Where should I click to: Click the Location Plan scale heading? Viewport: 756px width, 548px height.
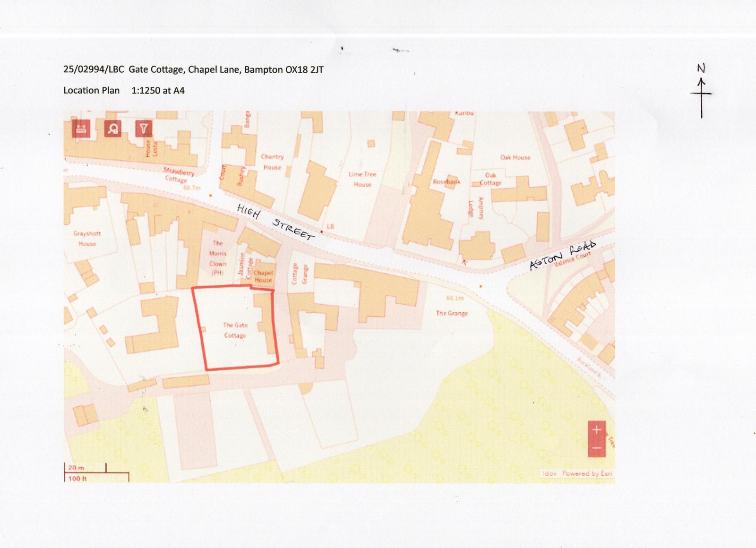click(124, 90)
